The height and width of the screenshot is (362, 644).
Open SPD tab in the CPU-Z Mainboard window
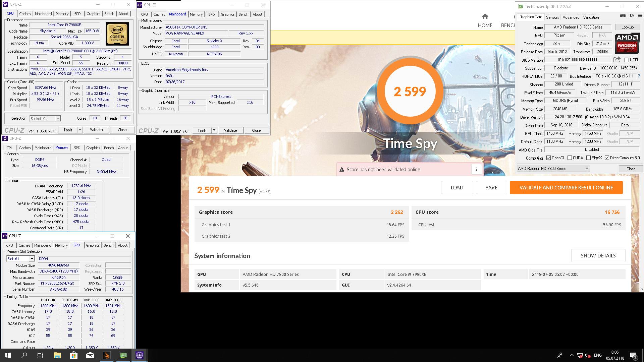tap(211, 14)
